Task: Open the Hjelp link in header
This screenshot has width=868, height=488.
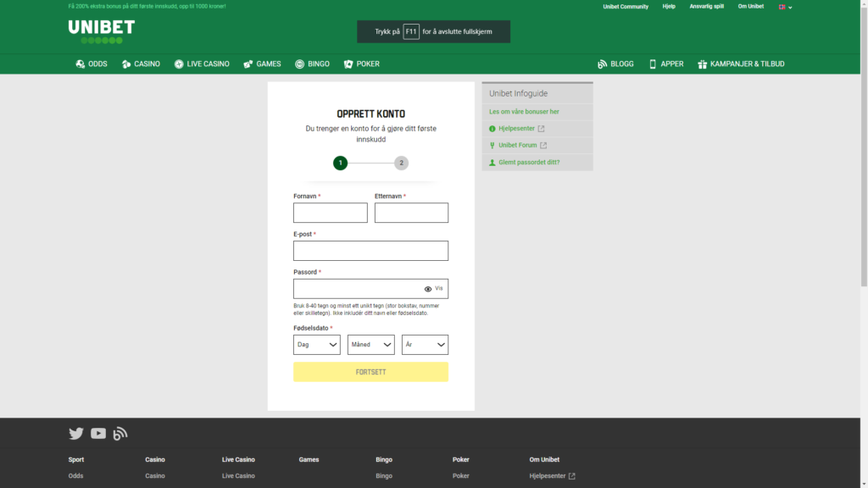Action: pos(669,7)
